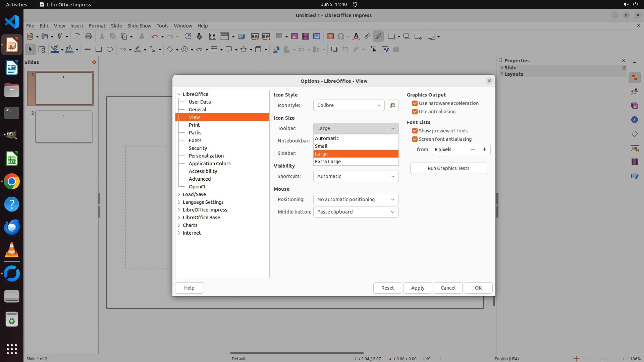
Task: Select the Ellipse drawing tool
Action: (x=109, y=50)
